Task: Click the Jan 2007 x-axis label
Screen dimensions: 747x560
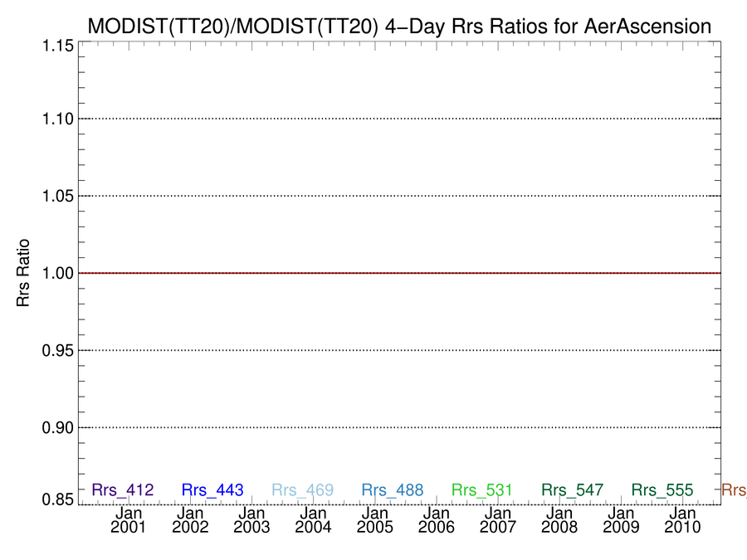Action: [x=498, y=520]
